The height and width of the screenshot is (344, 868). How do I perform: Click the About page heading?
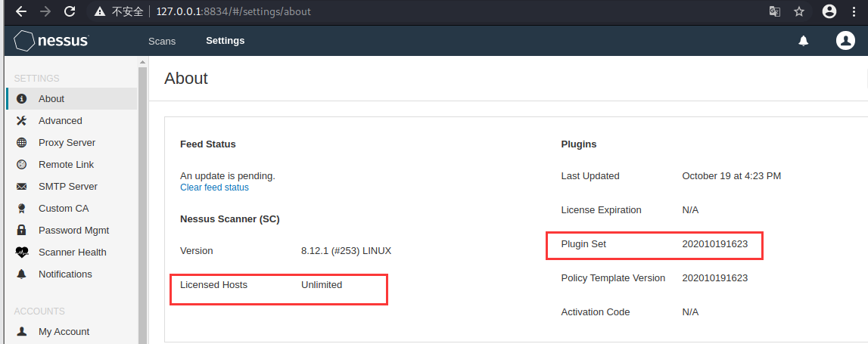[186, 79]
